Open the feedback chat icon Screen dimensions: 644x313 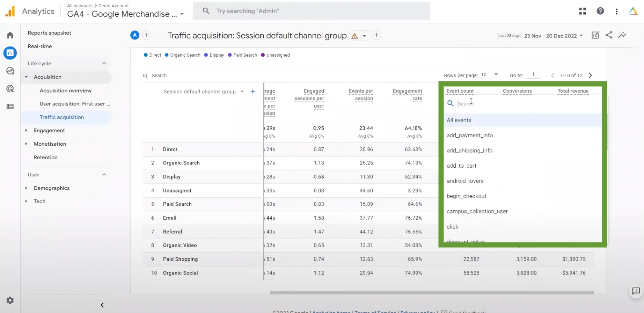636,291
